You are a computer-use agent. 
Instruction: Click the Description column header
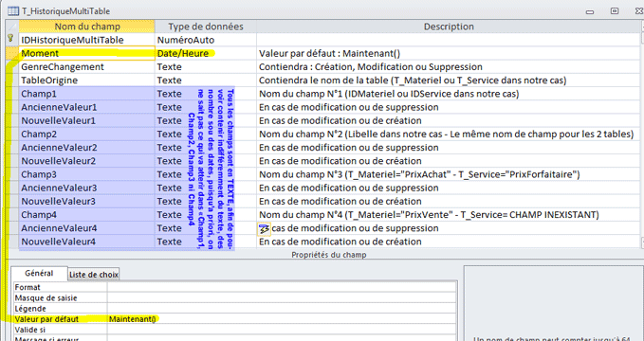coord(449,27)
